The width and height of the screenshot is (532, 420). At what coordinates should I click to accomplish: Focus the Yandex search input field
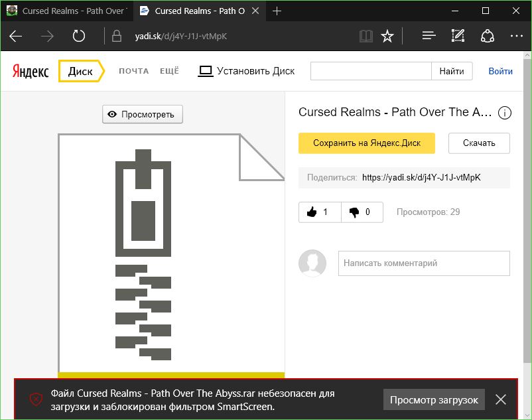pos(371,71)
